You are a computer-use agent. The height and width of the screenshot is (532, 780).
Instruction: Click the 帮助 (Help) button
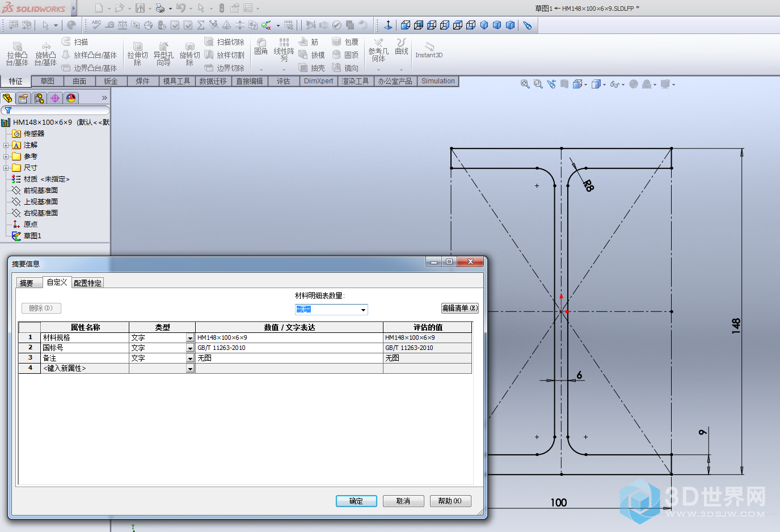click(x=450, y=501)
